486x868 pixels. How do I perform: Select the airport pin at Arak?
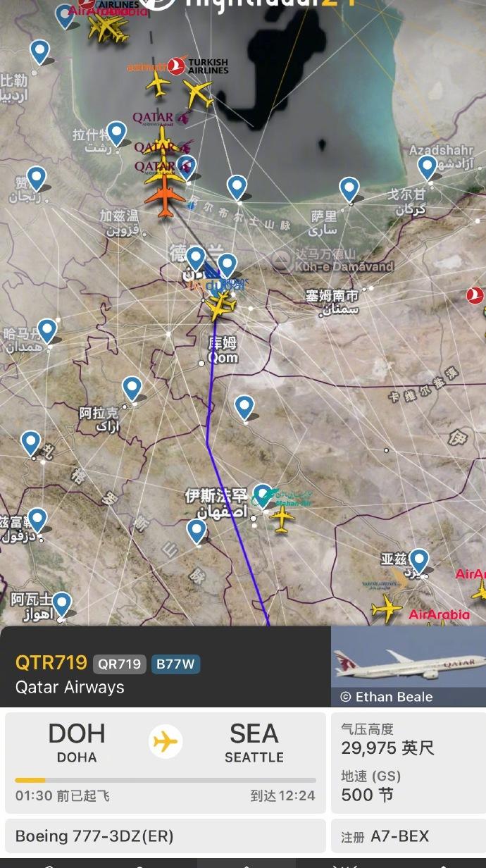point(132,388)
